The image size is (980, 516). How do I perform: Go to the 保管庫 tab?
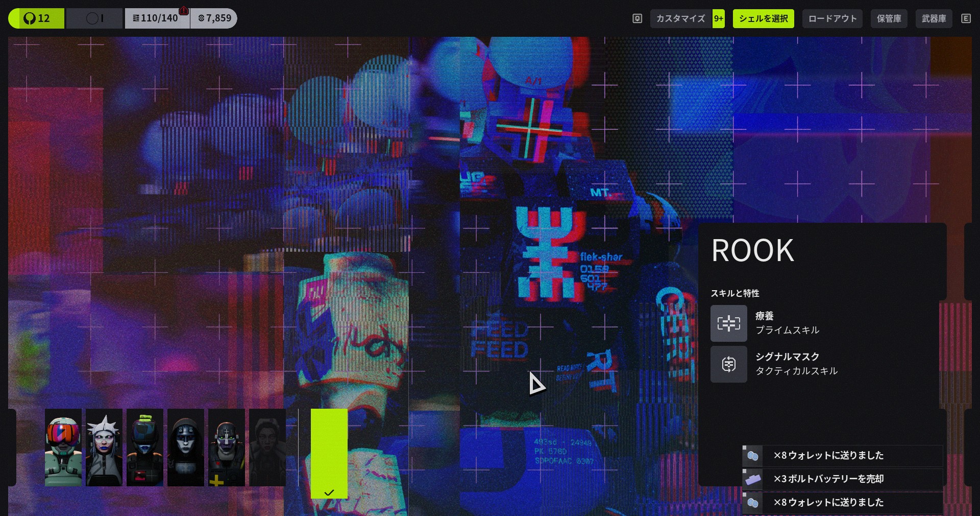click(x=889, y=18)
